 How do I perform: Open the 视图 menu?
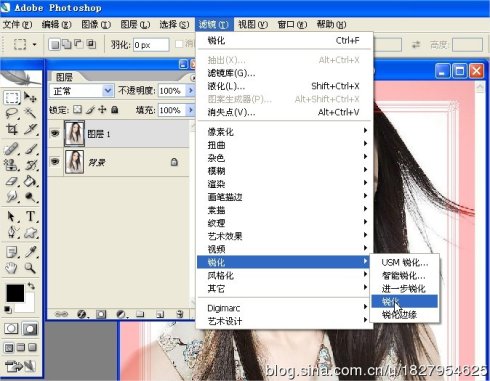point(253,24)
